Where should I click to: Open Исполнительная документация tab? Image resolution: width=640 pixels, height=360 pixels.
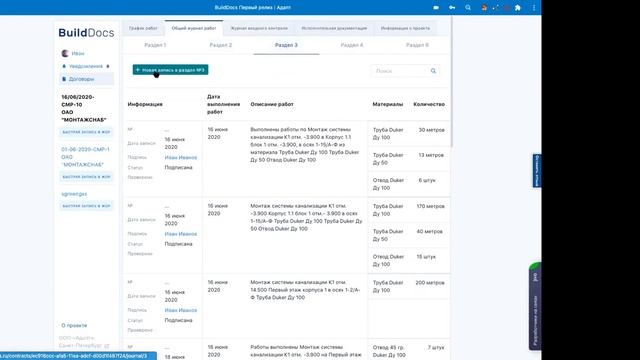pos(334,28)
